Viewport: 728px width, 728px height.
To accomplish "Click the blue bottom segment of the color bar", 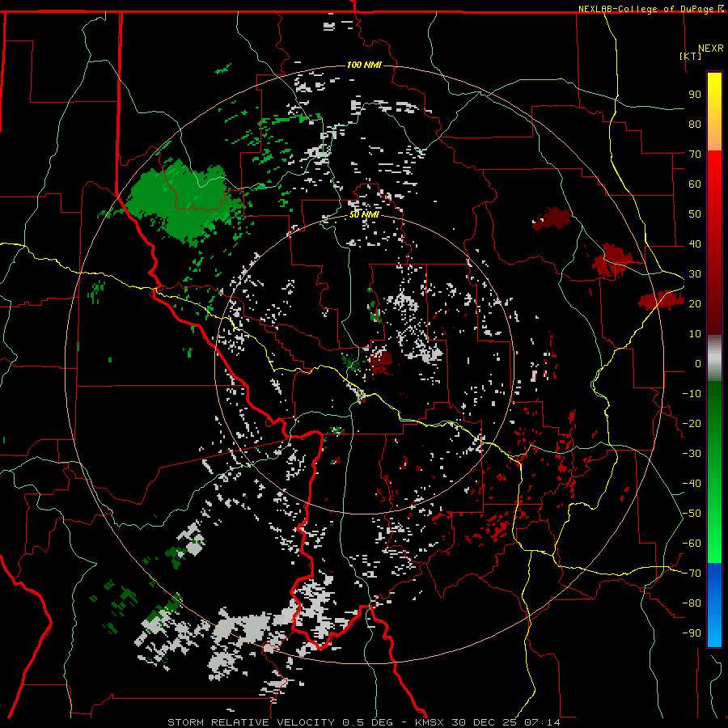I will pyautogui.click(x=714, y=605).
